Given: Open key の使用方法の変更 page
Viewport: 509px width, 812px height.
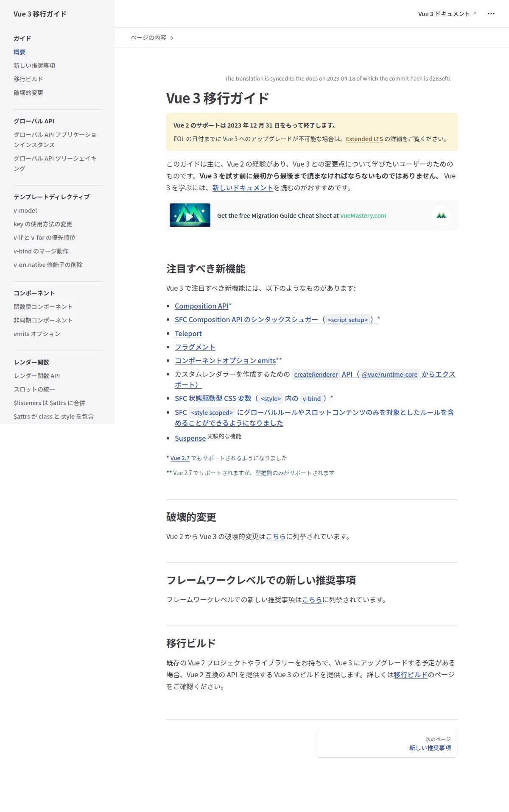Looking at the screenshot, I should click(43, 224).
